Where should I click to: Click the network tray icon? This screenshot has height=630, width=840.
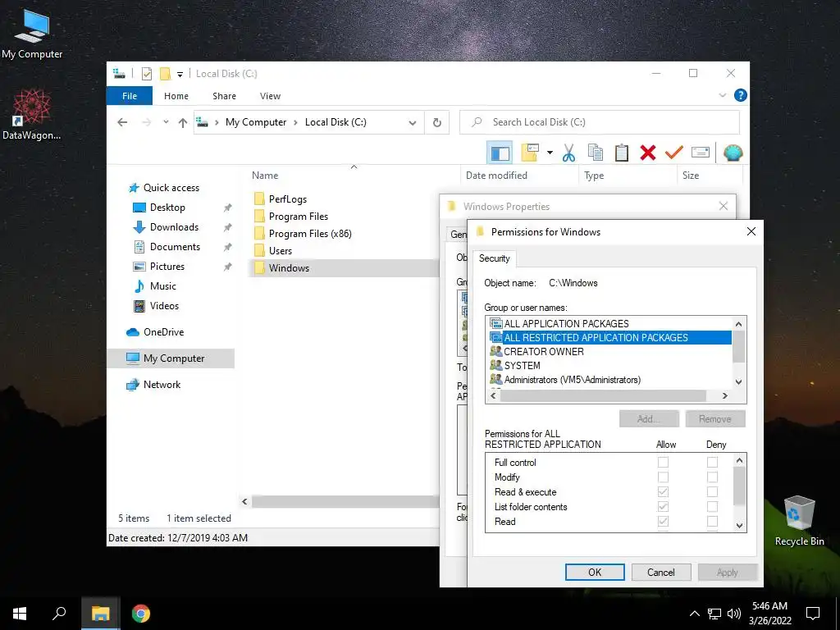pyautogui.click(x=714, y=614)
